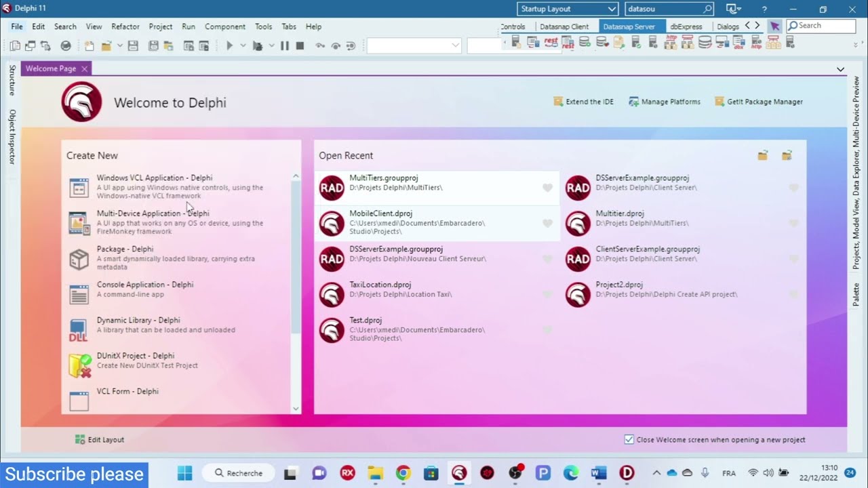Select the purple arrow pointer in the palette
The image size is (868, 488).
(x=774, y=26)
